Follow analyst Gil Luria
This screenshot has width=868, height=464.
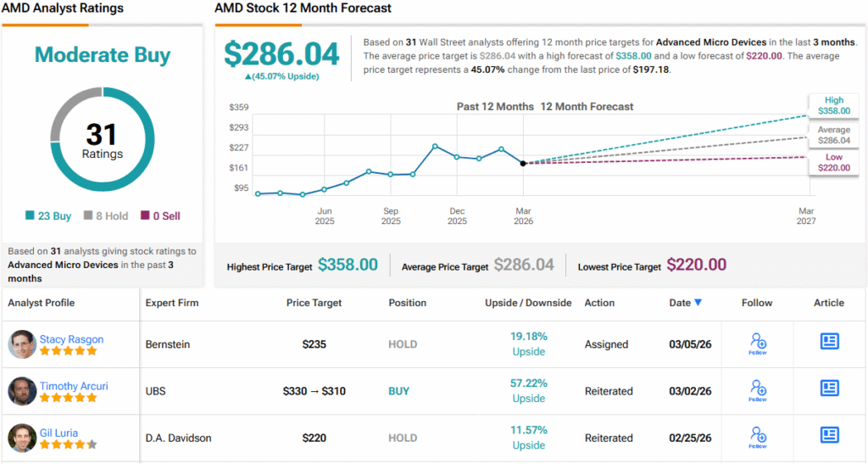pos(759,436)
